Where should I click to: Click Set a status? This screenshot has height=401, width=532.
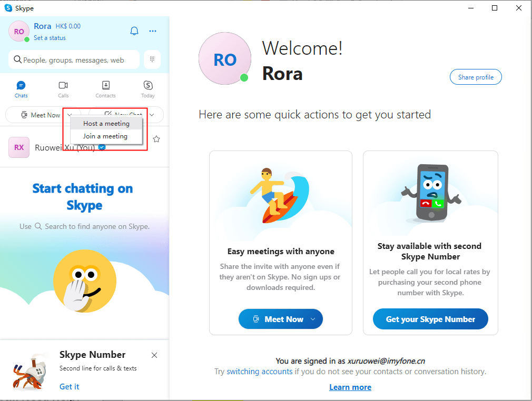[50, 38]
